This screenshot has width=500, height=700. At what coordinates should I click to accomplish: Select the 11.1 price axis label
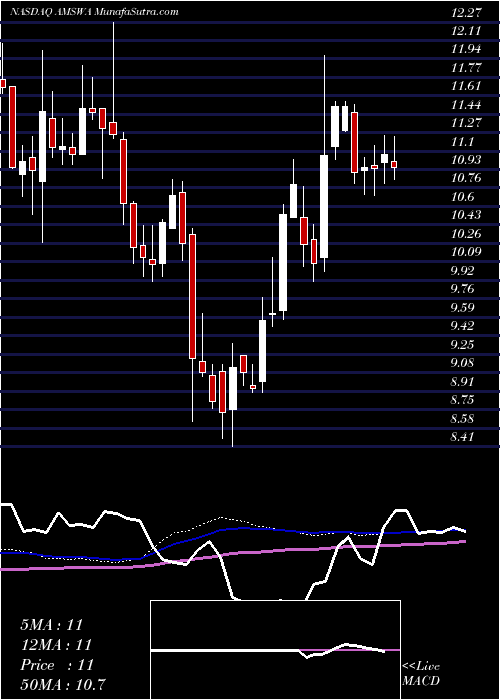pyautogui.click(x=462, y=142)
